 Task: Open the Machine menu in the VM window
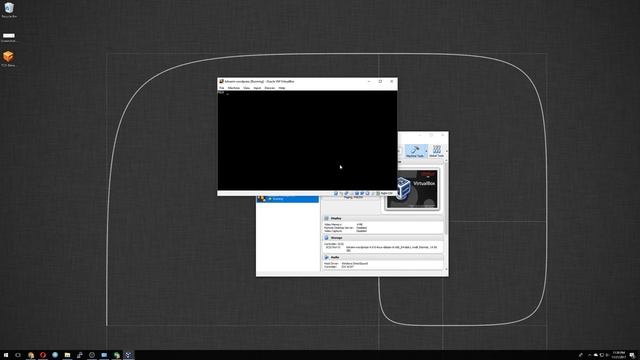[x=234, y=88]
